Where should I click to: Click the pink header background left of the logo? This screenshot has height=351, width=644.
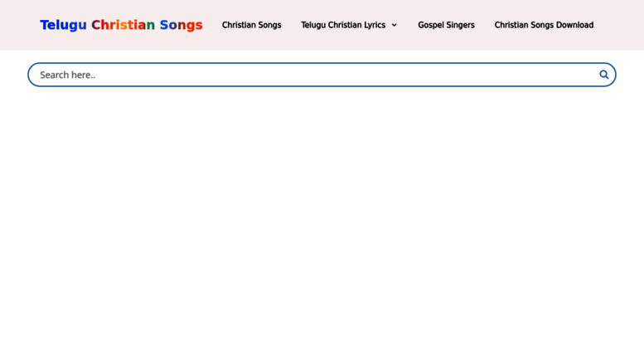point(20,25)
